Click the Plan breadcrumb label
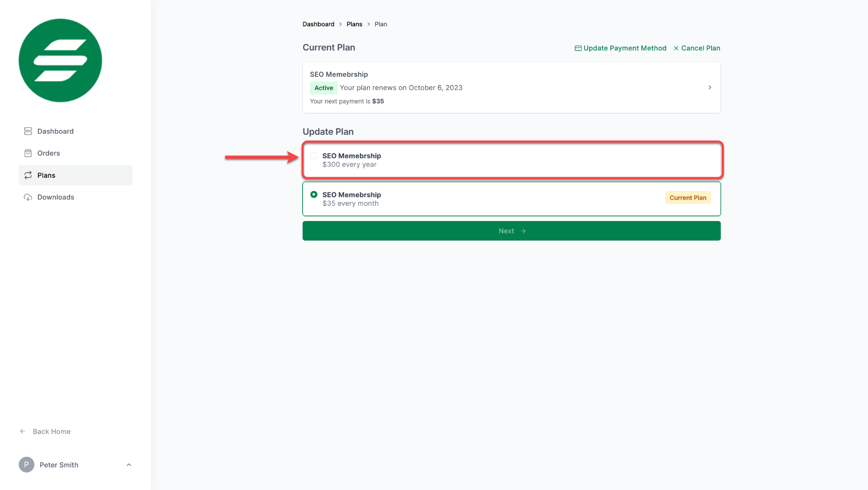868x490 pixels. tap(381, 24)
